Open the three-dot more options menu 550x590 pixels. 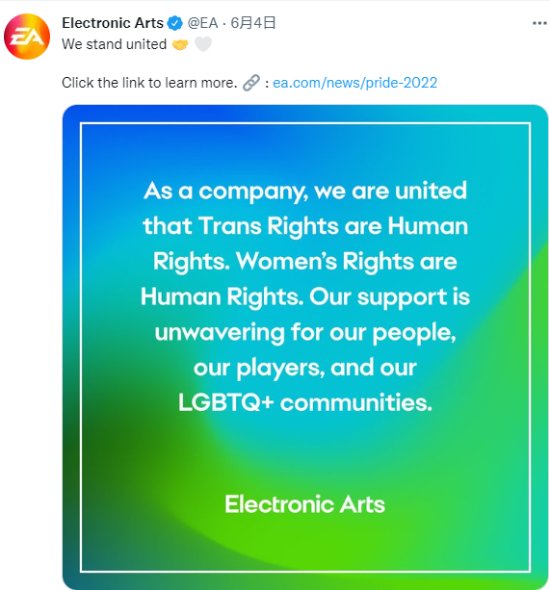click(539, 23)
